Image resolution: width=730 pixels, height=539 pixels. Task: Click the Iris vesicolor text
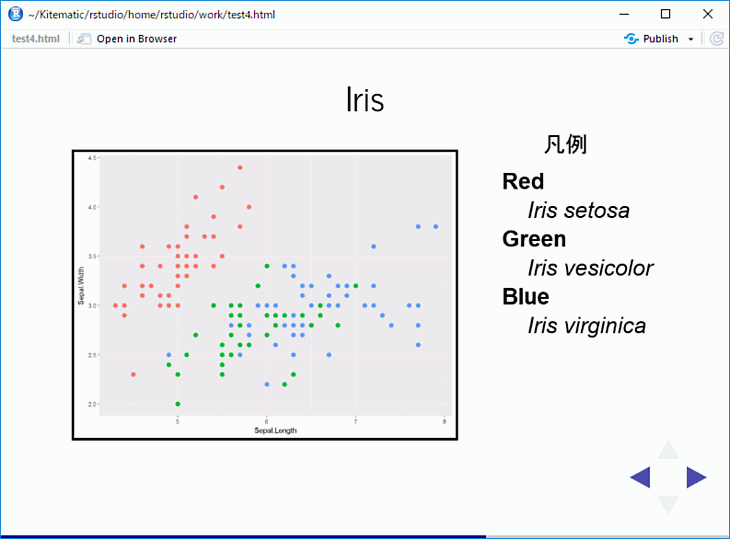point(590,268)
